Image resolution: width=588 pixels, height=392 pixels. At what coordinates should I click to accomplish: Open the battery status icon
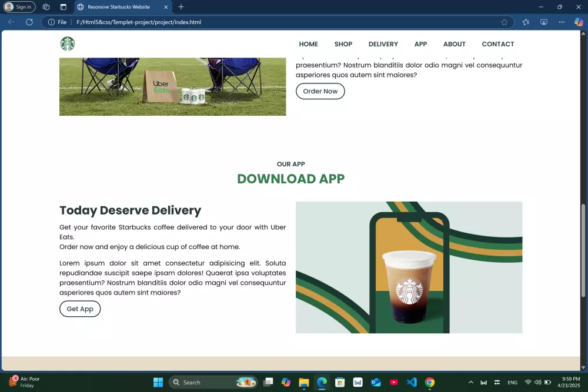click(547, 382)
